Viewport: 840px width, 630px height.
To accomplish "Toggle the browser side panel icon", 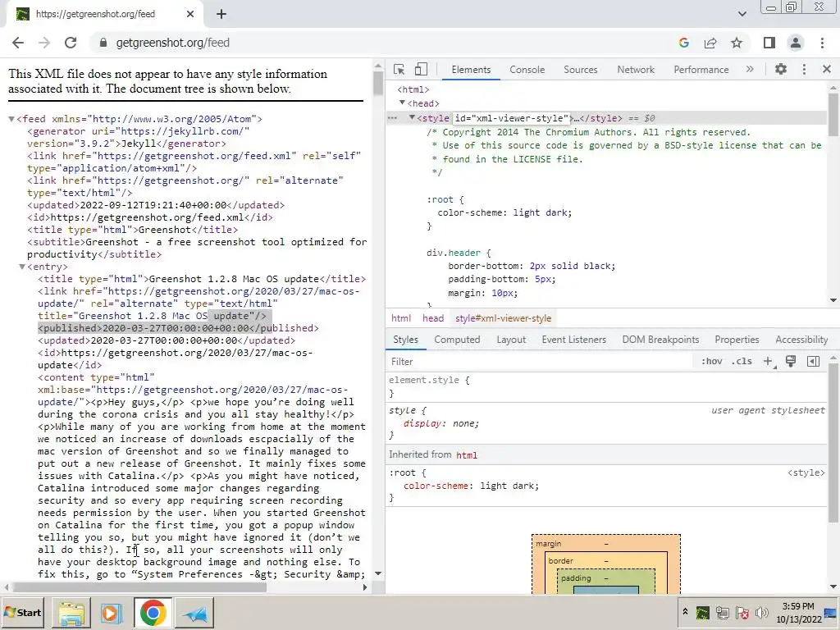I will pyautogui.click(x=769, y=43).
